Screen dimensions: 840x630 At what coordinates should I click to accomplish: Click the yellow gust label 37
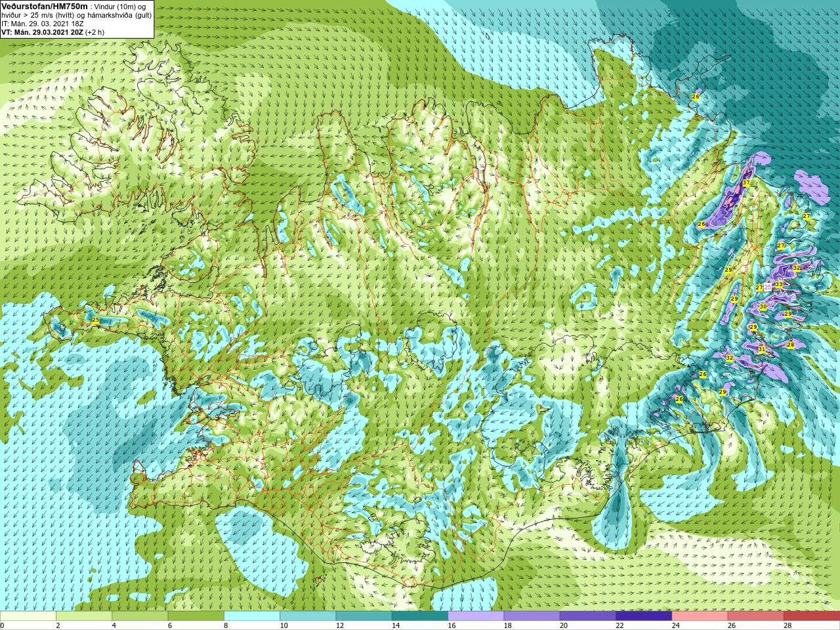click(x=746, y=183)
